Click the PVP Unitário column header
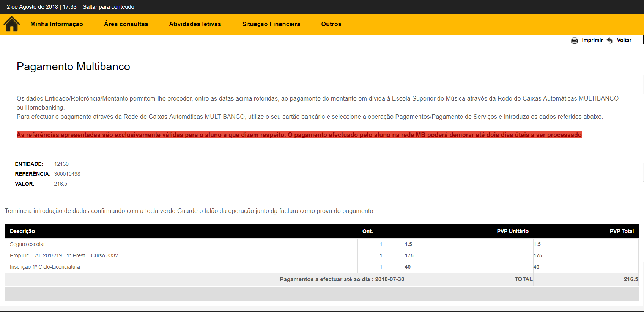This screenshot has height=312, width=644. 513,231
